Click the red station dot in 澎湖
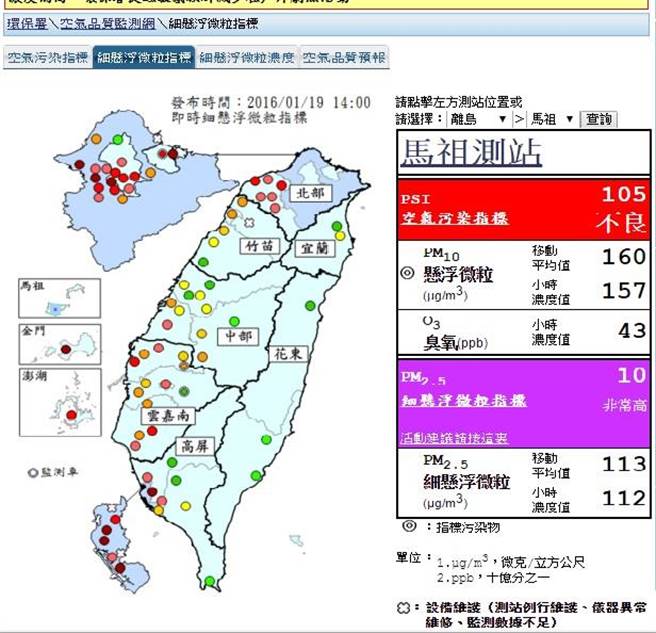 tap(72, 415)
